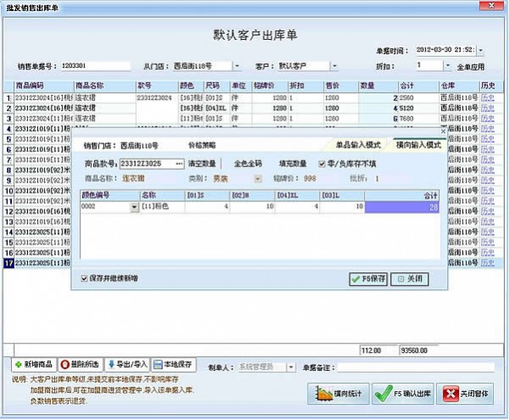Expand the 颜色编号 0002 dropdown arrow
Image resolution: width=509 pixels, height=420 pixels.
[133, 207]
